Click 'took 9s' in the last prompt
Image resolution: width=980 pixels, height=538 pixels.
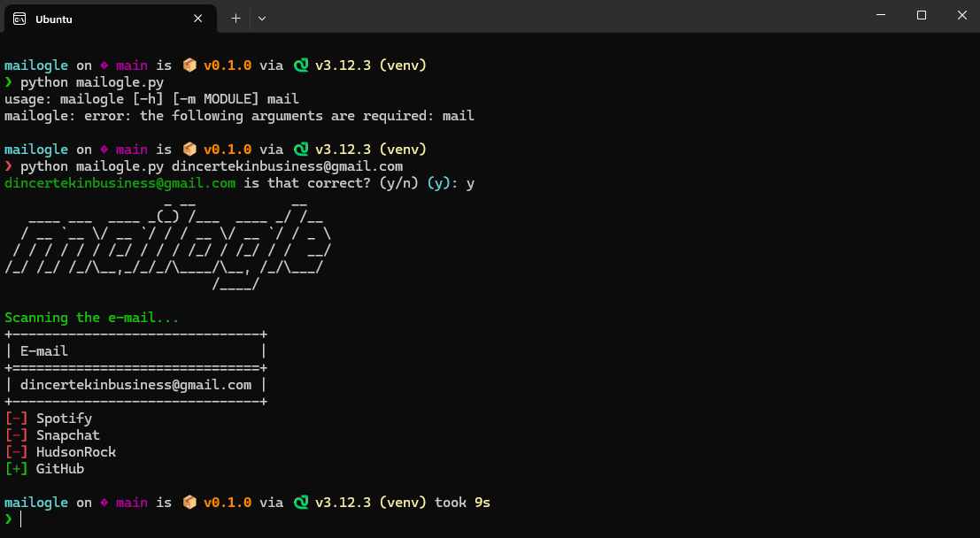coord(462,503)
